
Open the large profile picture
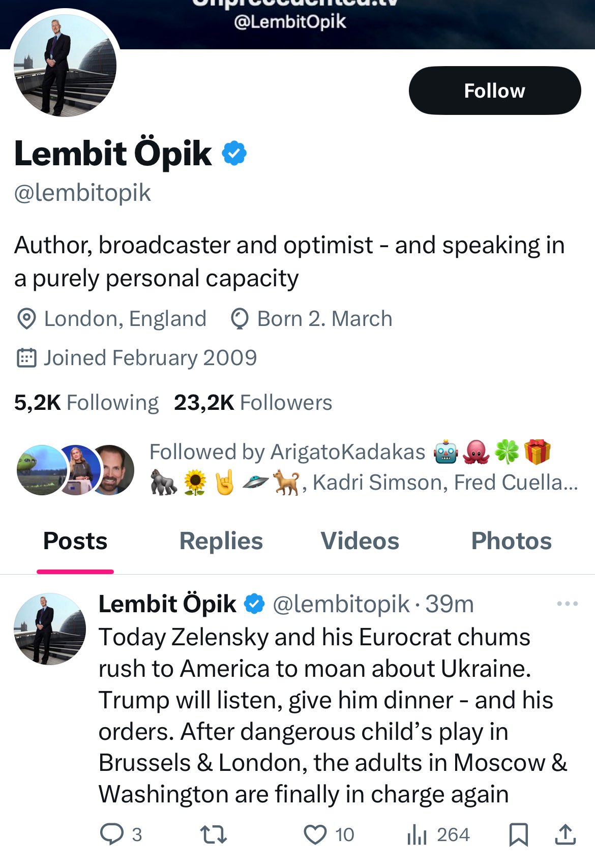[x=65, y=65]
